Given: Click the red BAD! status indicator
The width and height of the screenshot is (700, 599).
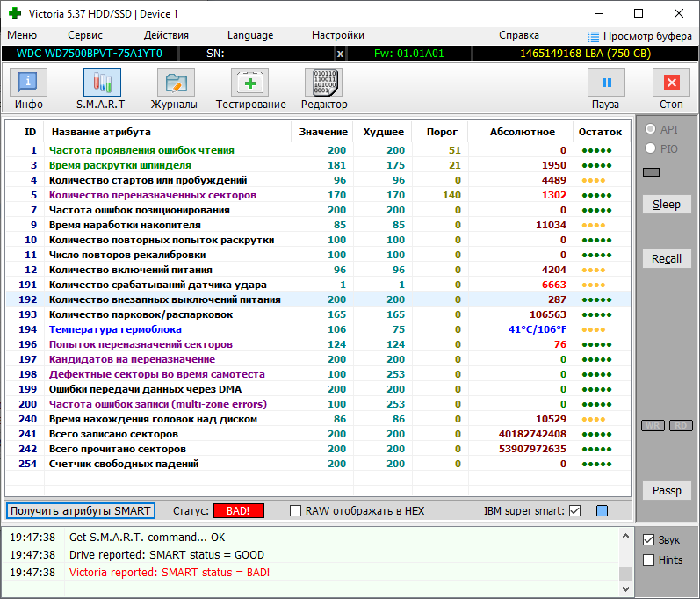Looking at the screenshot, I should point(239,510).
